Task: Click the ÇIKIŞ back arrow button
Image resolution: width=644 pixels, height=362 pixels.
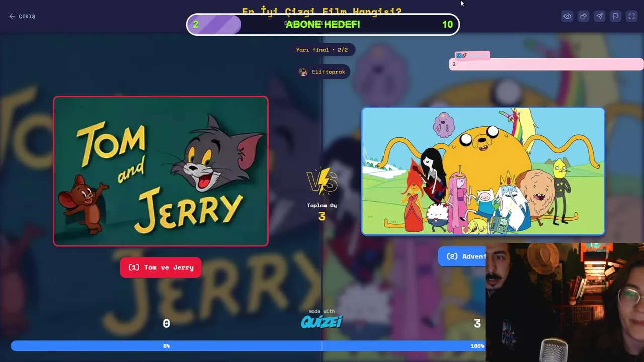Action: click(x=22, y=16)
